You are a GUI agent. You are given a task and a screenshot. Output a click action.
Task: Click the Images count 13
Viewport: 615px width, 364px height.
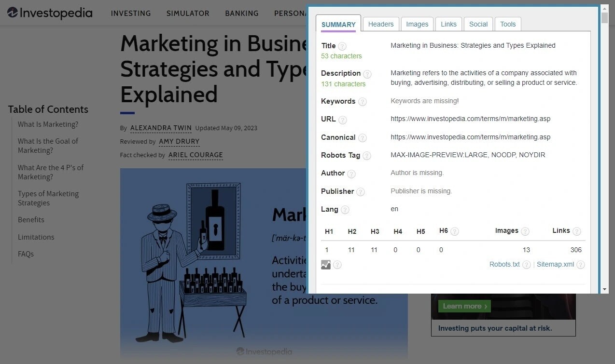[x=526, y=250]
